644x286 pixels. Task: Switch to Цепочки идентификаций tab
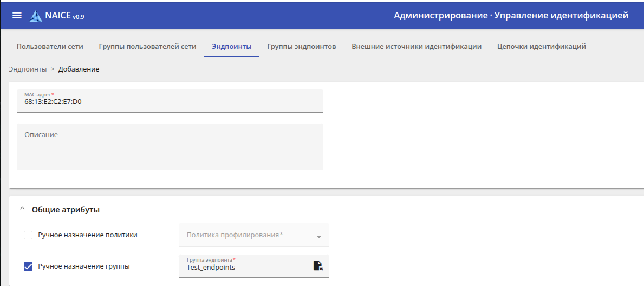542,47
